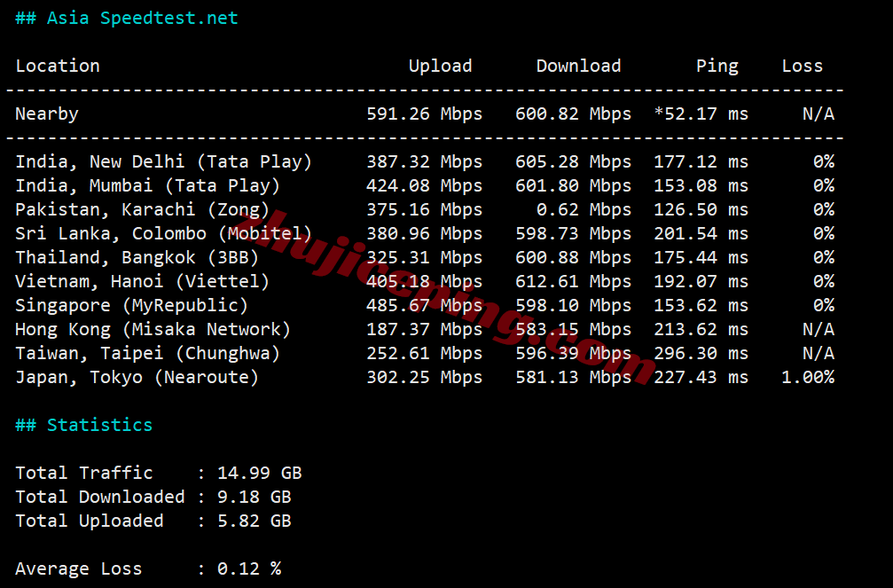
Task: Click the 0.12 % average loss value
Action: point(249,568)
